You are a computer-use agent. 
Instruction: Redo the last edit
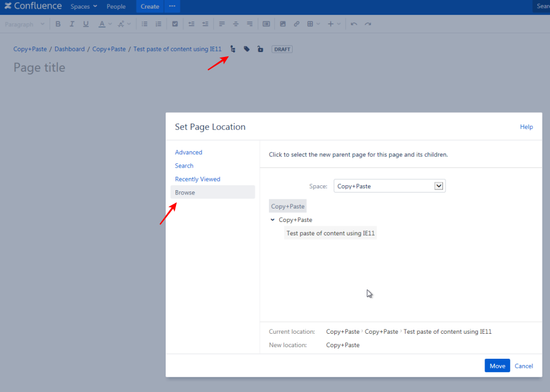click(x=368, y=24)
